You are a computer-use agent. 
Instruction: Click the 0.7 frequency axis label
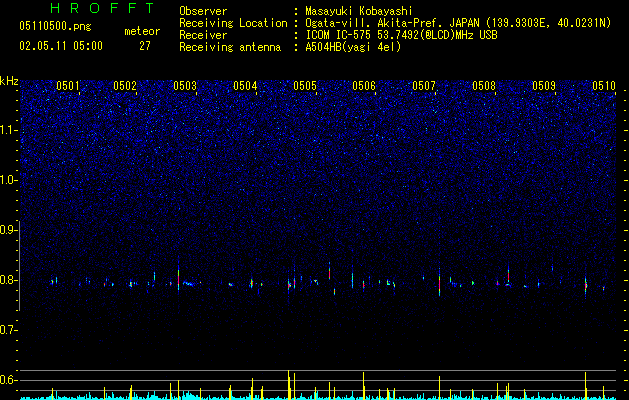pos(8,330)
